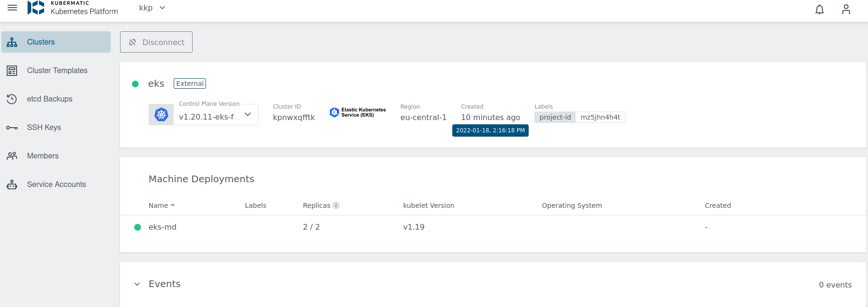Screen dimensions: 868x307
Task: Open the kkp project dropdown
Action: click(x=152, y=8)
